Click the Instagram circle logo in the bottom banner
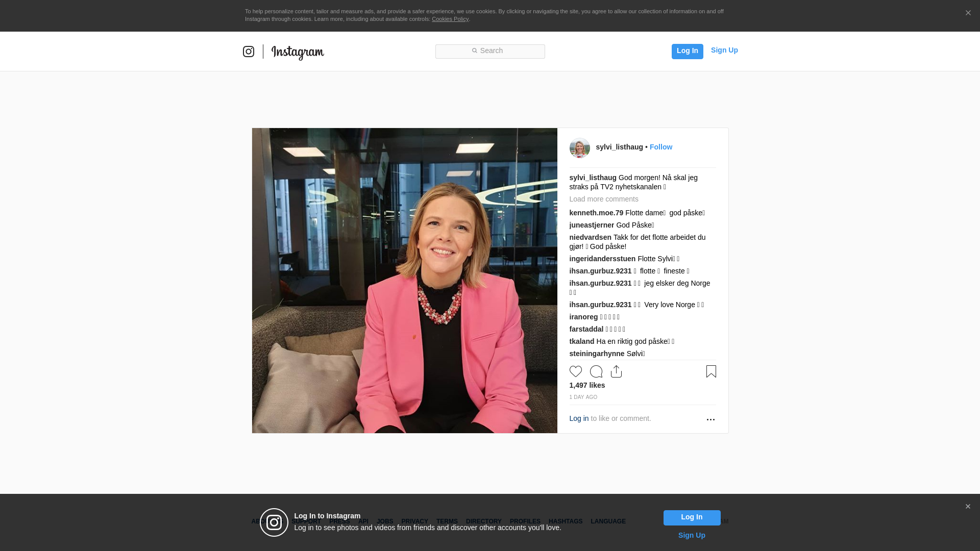The height and width of the screenshot is (551, 980). pos(274,522)
